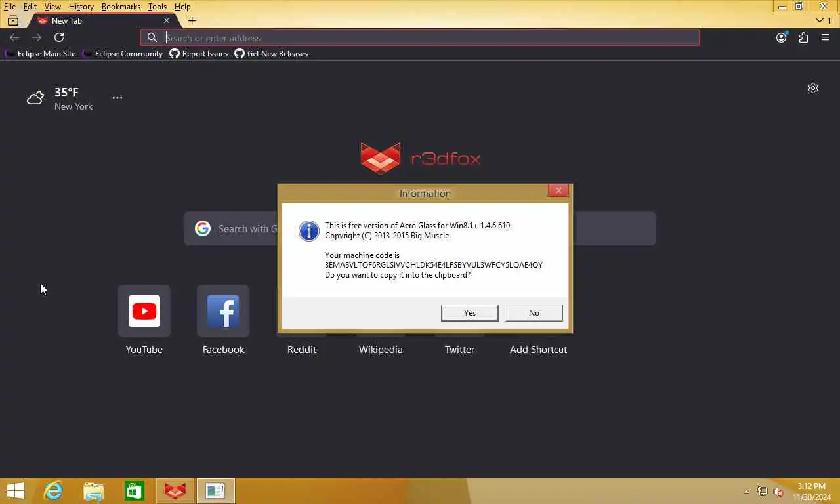Screen dimensions: 840x504
Task: Open Get New Releases bookmark
Action: point(271,54)
